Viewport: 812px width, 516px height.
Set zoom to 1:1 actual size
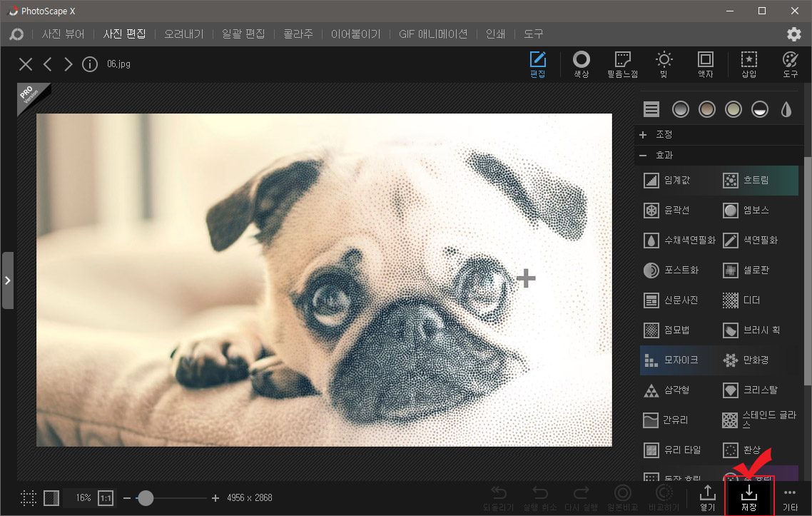point(106,498)
